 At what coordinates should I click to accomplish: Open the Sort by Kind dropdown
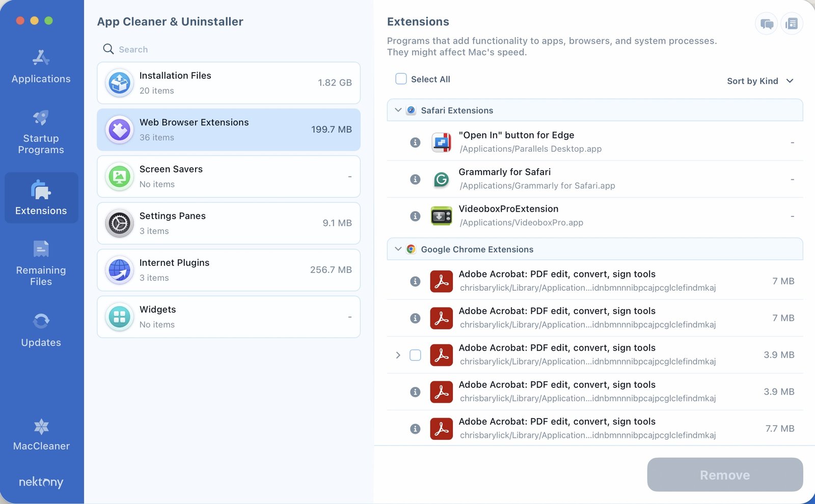pyautogui.click(x=760, y=81)
